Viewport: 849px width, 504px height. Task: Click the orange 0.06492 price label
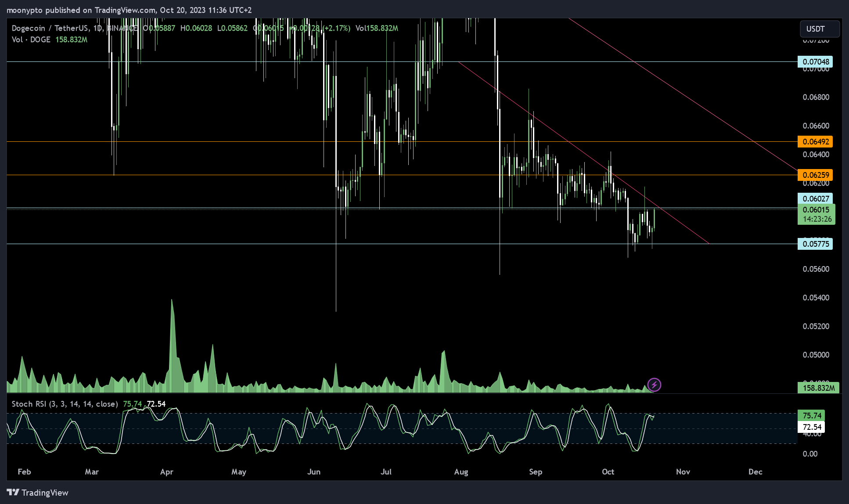[815, 141]
